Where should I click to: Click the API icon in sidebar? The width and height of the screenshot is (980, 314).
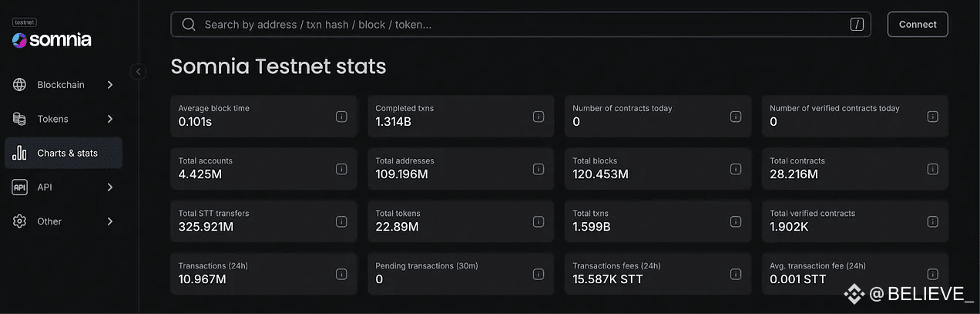pos(20,187)
